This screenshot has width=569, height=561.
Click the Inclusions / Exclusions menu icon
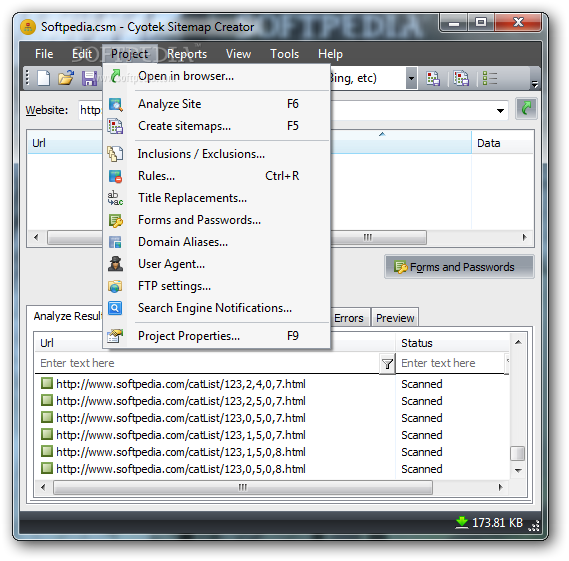115,154
